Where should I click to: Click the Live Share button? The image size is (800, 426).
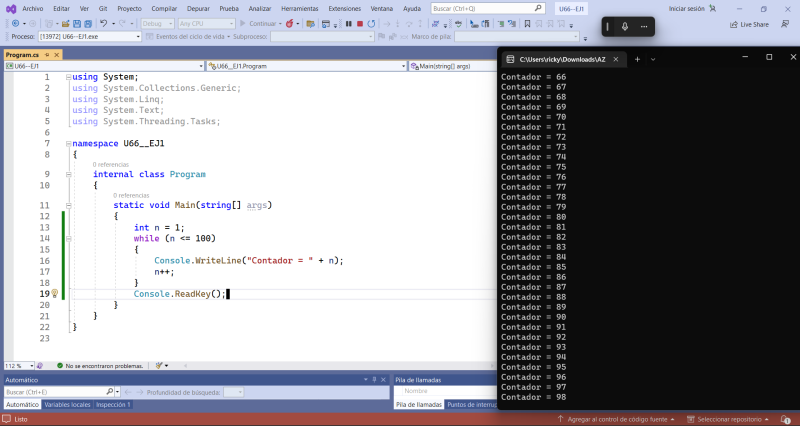[x=748, y=23]
